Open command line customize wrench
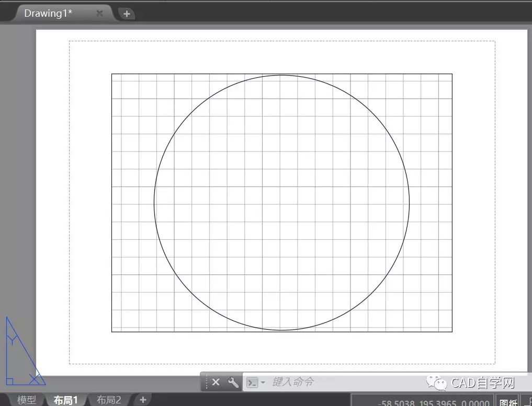 click(233, 382)
